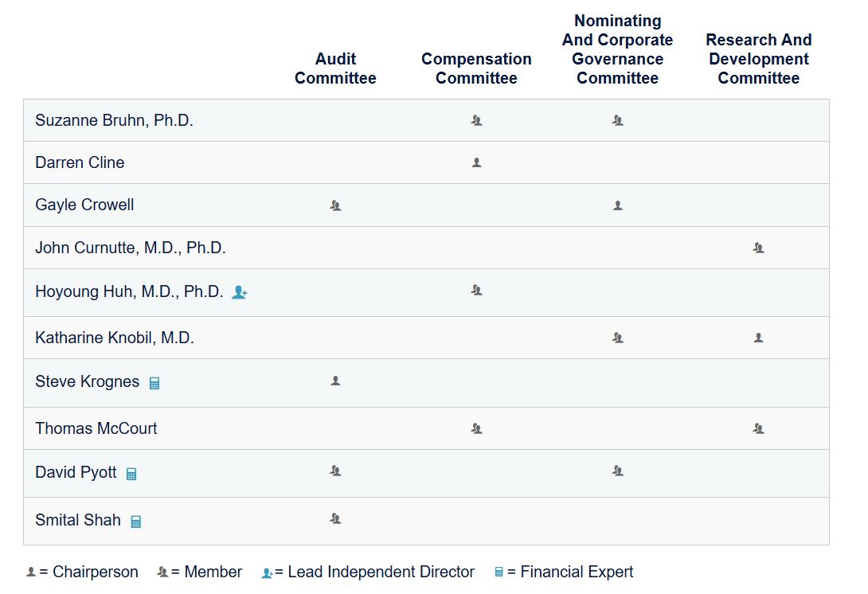Image resolution: width=868 pixels, height=594 pixels.
Task: Click Gayle Crowell's Nominating Committee chairperson icon
Action: [617, 205]
